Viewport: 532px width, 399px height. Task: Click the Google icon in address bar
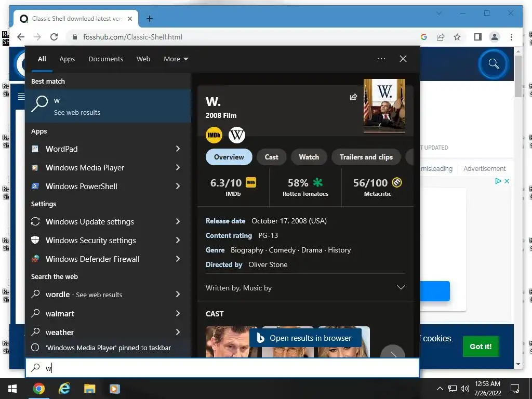point(424,37)
